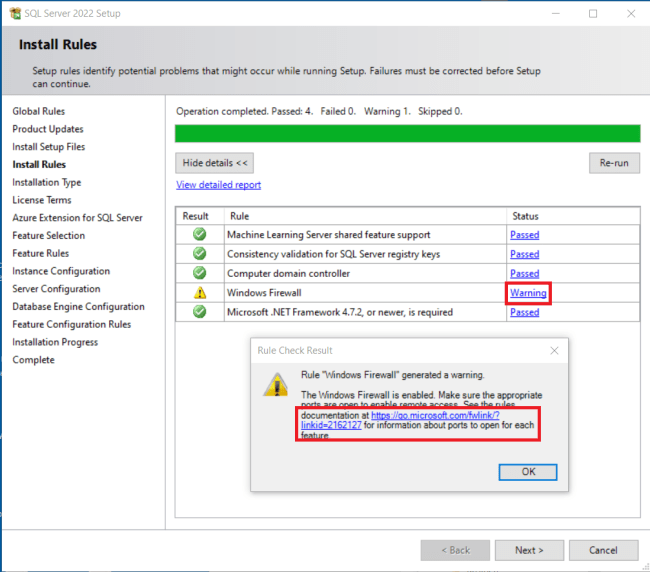
Task: Select Instance Configuration step
Action: point(61,271)
